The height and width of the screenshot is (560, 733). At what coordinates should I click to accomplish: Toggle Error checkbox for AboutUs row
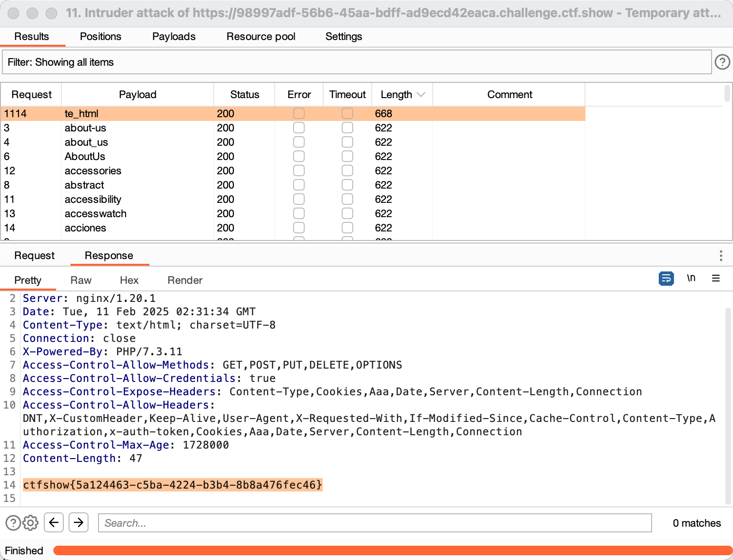coord(299,156)
